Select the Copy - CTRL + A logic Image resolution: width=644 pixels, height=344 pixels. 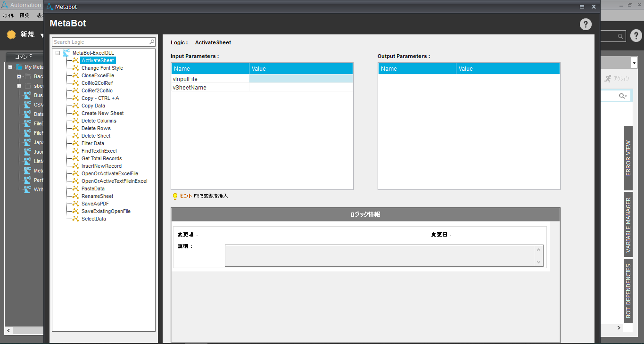(x=100, y=98)
